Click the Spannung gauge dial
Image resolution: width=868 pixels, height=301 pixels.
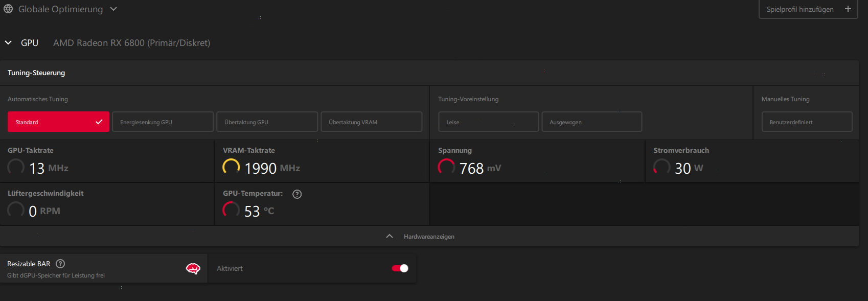[x=446, y=167]
